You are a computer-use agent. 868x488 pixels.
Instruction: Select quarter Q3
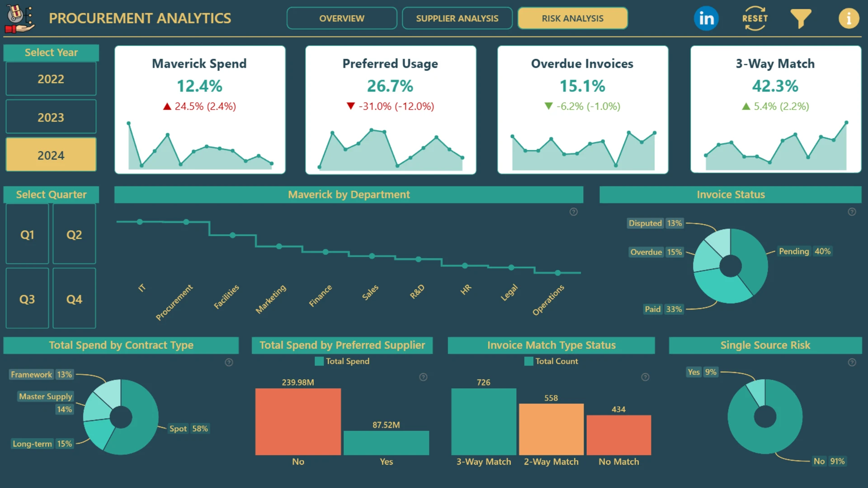(27, 299)
